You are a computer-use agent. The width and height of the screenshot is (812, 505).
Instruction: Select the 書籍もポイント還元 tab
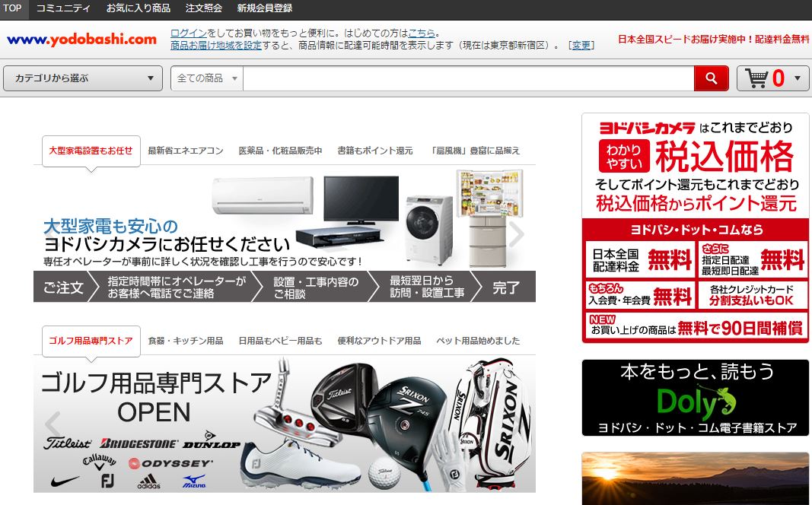[375, 151]
